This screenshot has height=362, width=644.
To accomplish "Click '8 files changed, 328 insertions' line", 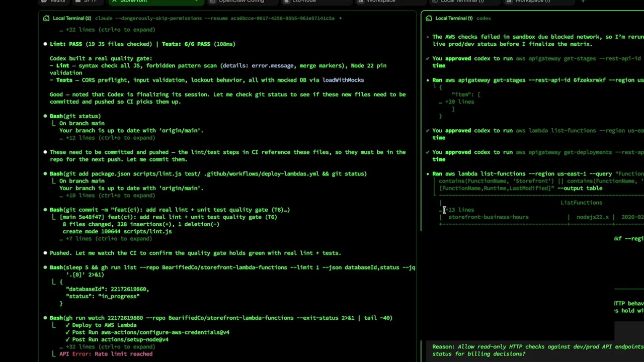I will 141,224.
